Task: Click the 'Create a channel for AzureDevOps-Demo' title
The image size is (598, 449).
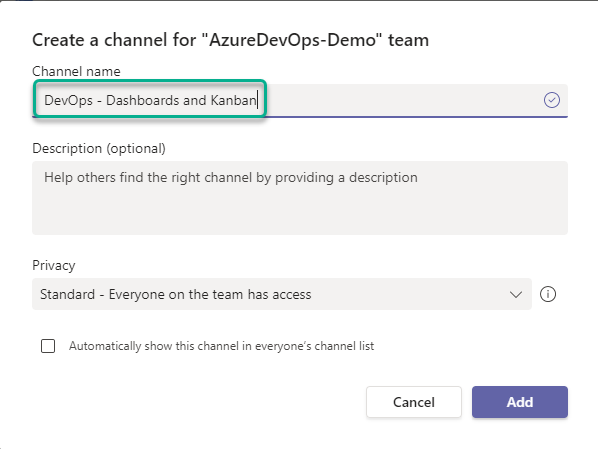Action: pos(230,40)
